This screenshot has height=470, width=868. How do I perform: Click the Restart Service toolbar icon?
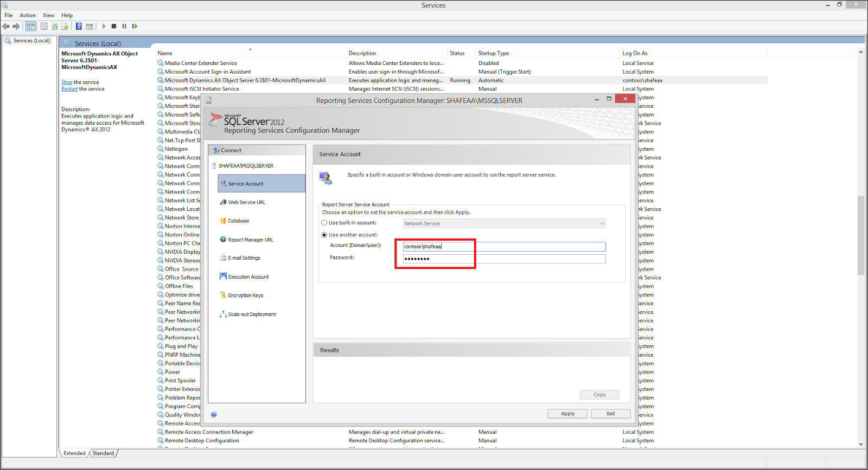[135, 27]
